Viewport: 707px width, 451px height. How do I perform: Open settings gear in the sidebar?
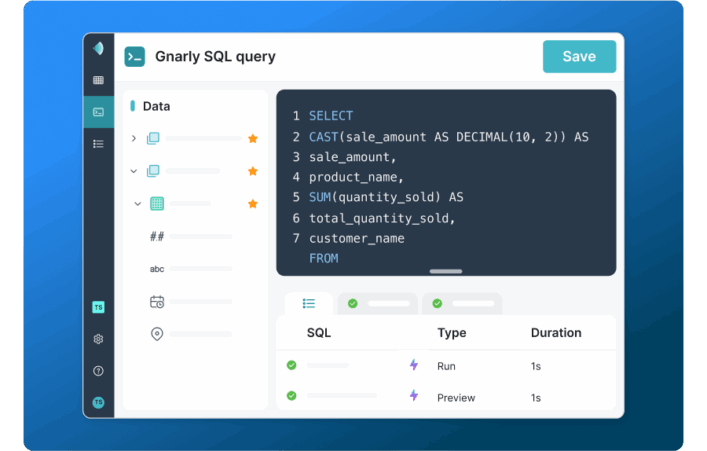pyautogui.click(x=98, y=339)
